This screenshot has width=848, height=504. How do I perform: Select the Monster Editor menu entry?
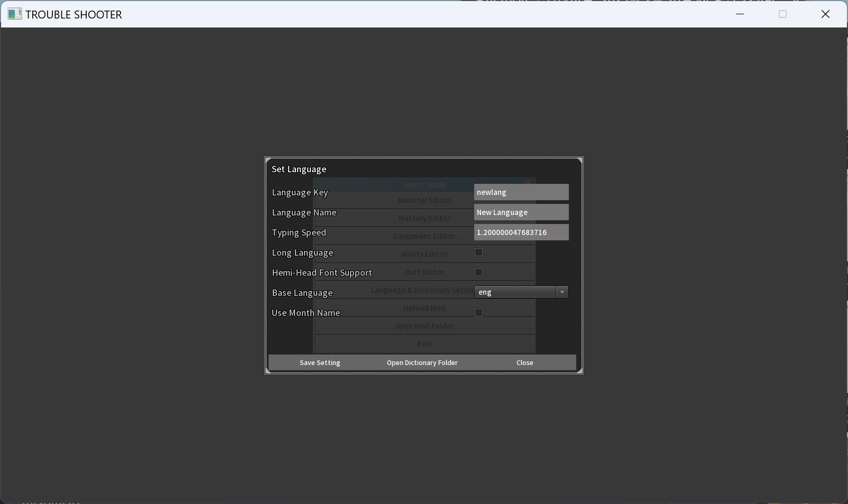click(x=424, y=200)
